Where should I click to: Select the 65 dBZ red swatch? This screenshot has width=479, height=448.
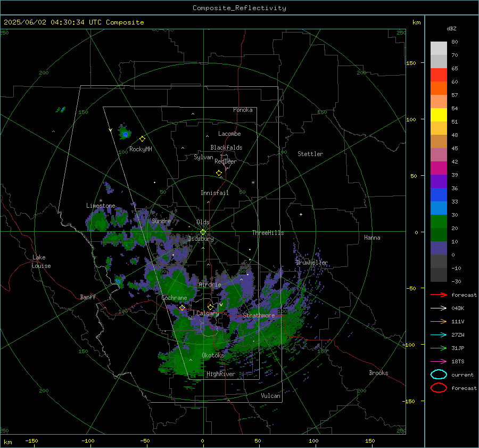coord(439,75)
